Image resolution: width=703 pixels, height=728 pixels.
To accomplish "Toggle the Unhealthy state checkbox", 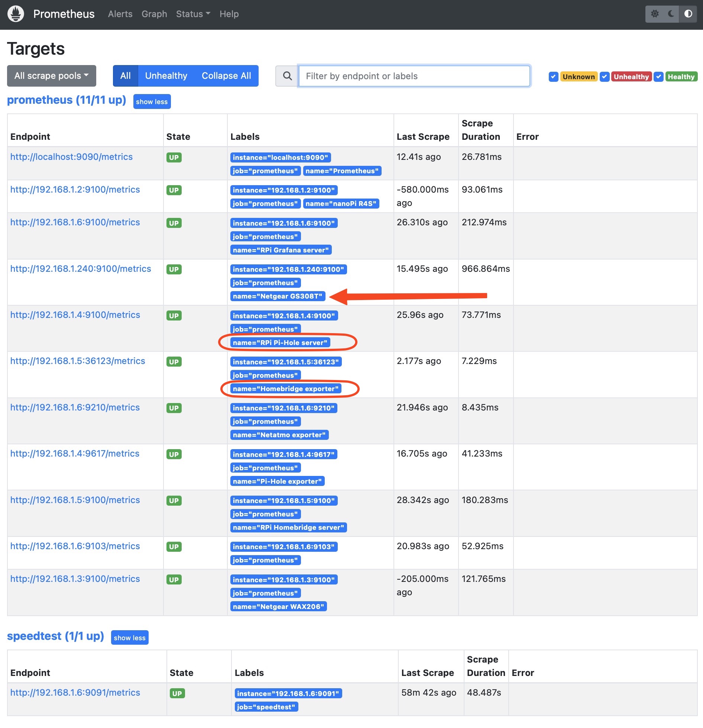I will [605, 77].
